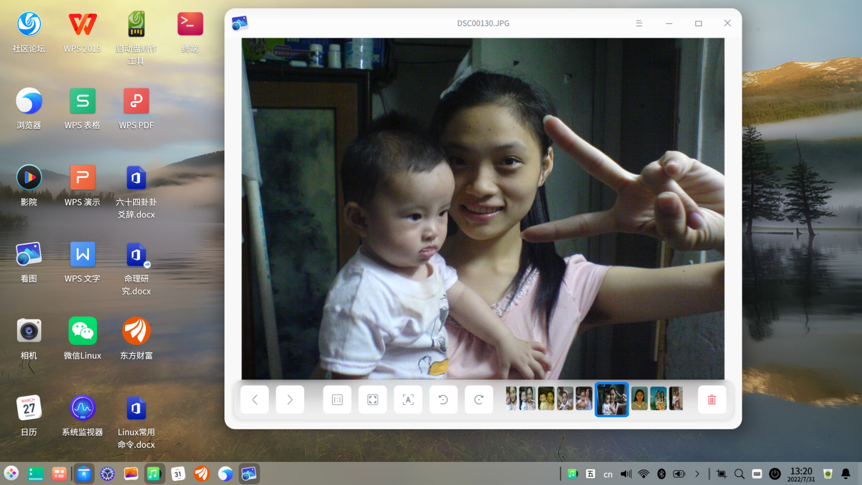
Task: Select the highlighted current thumbnail
Action: [x=611, y=399]
